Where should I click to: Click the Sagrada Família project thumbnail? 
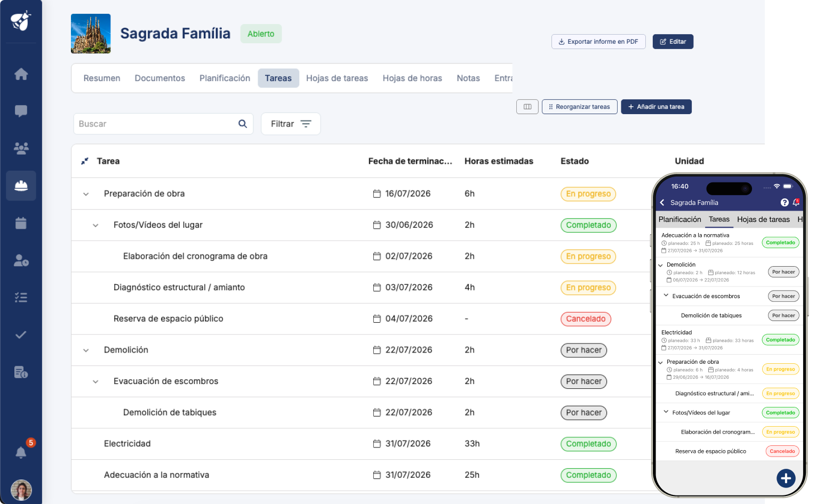coord(91,34)
